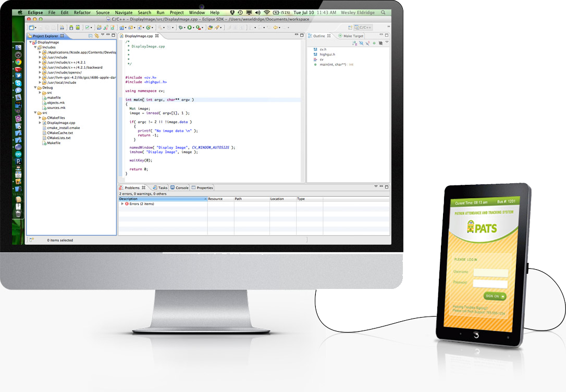Open the Apple menu
Image resolution: width=566 pixels, height=392 pixels.
coord(20,12)
